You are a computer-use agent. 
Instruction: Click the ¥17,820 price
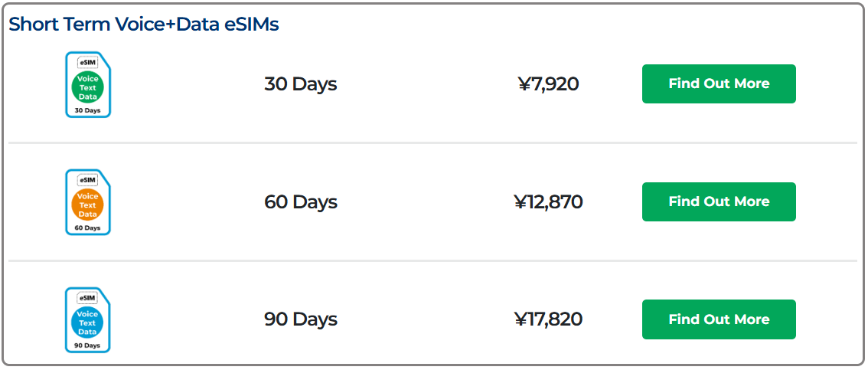(548, 319)
